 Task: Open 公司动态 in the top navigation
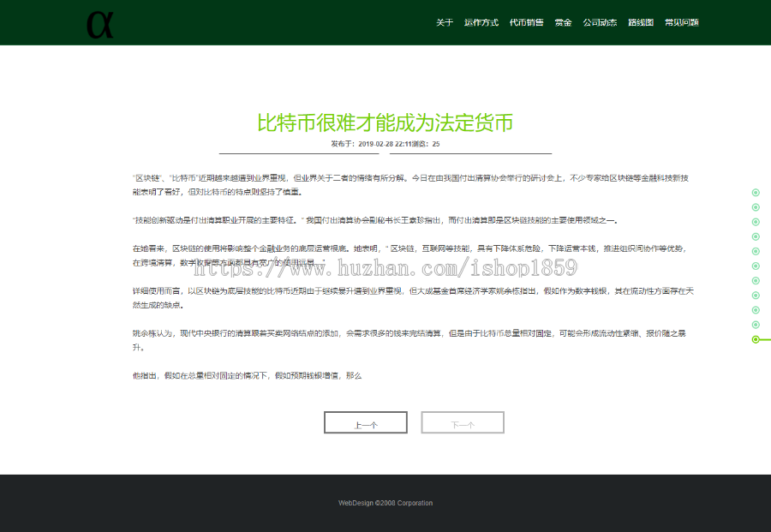[x=600, y=22]
